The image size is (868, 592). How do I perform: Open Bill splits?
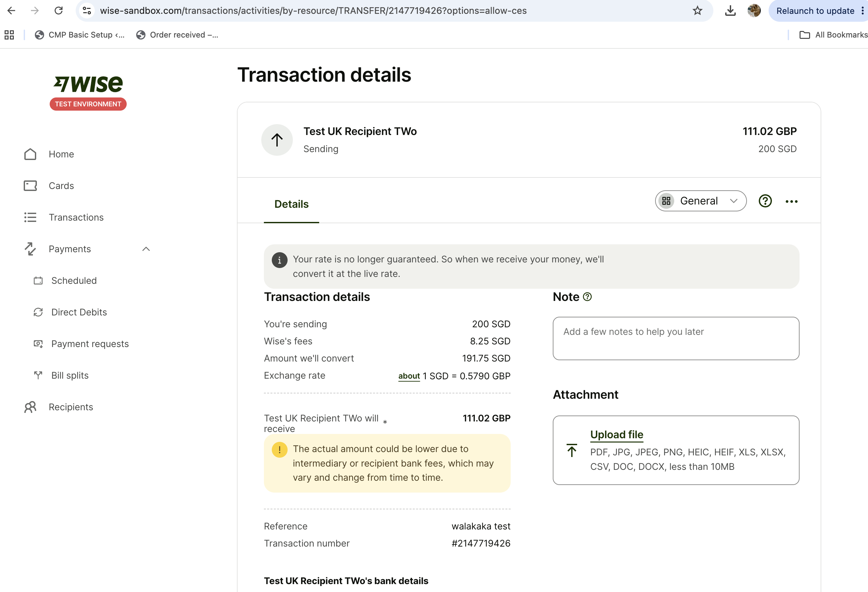click(x=70, y=375)
